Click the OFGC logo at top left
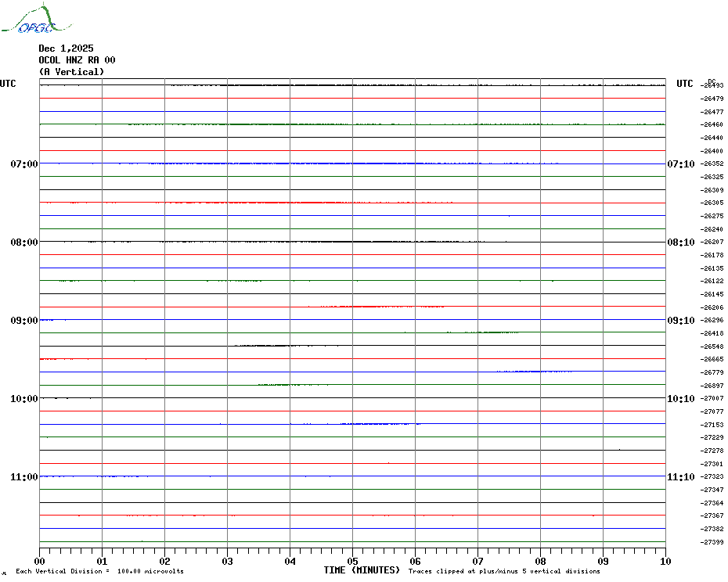 click(x=28, y=20)
